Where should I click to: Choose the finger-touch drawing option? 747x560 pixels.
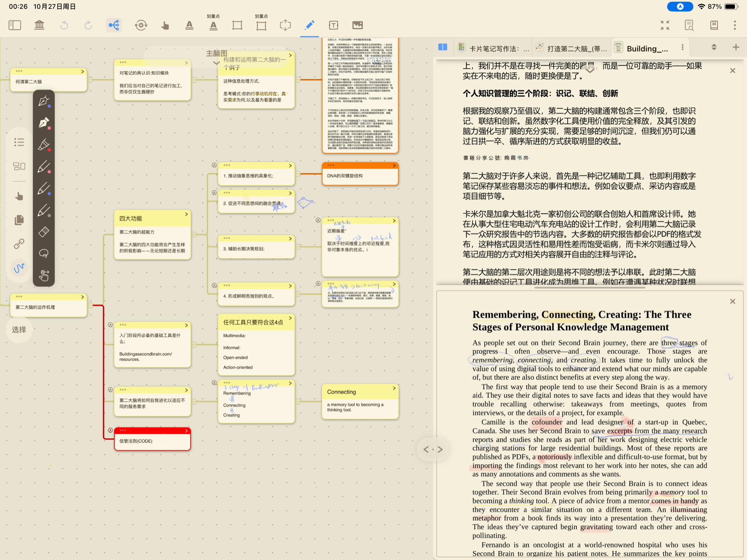[44, 275]
